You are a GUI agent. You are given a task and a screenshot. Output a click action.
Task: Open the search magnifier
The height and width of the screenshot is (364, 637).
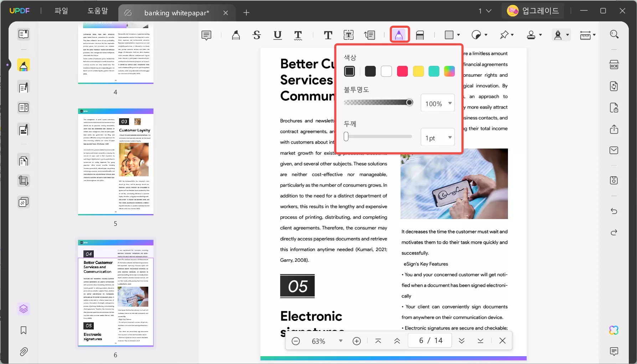tap(614, 34)
